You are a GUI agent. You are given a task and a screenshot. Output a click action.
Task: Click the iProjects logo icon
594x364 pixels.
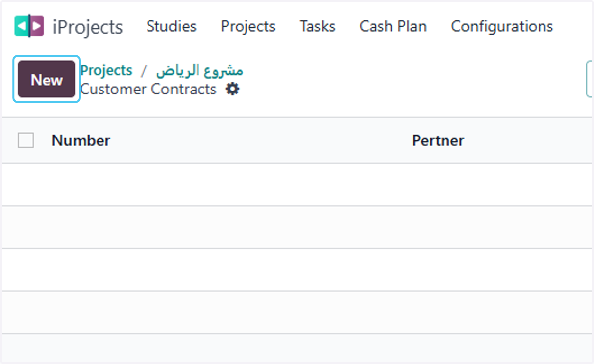coord(29,26)
